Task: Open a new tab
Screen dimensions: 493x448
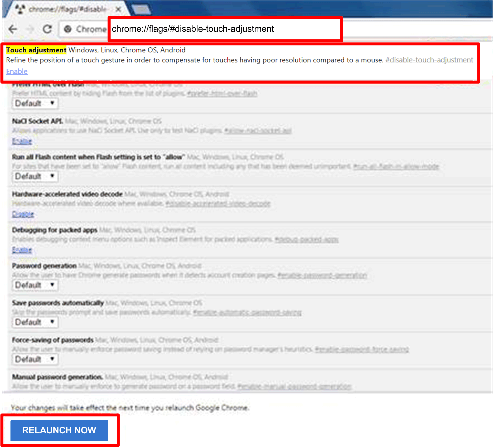Action: pos(141,10)
